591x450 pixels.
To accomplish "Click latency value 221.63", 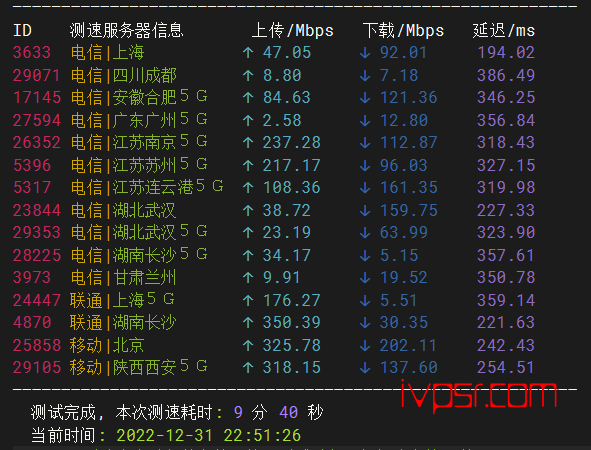I will (506, 322).
